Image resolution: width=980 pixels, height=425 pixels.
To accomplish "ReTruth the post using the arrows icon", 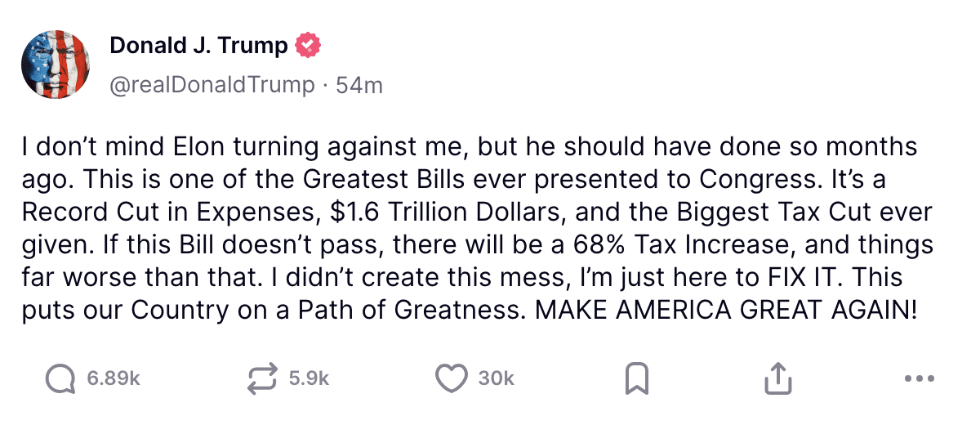I will click(x=263, y=378).
